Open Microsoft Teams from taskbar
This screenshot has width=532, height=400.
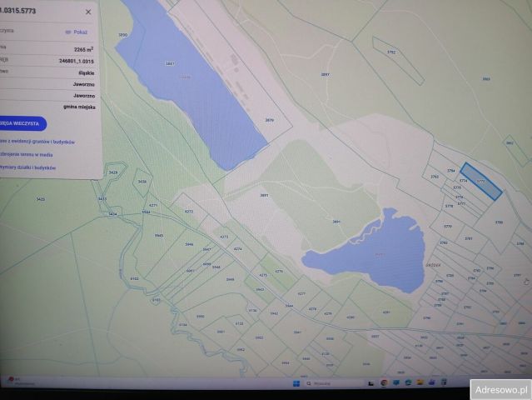coord(432,382)
